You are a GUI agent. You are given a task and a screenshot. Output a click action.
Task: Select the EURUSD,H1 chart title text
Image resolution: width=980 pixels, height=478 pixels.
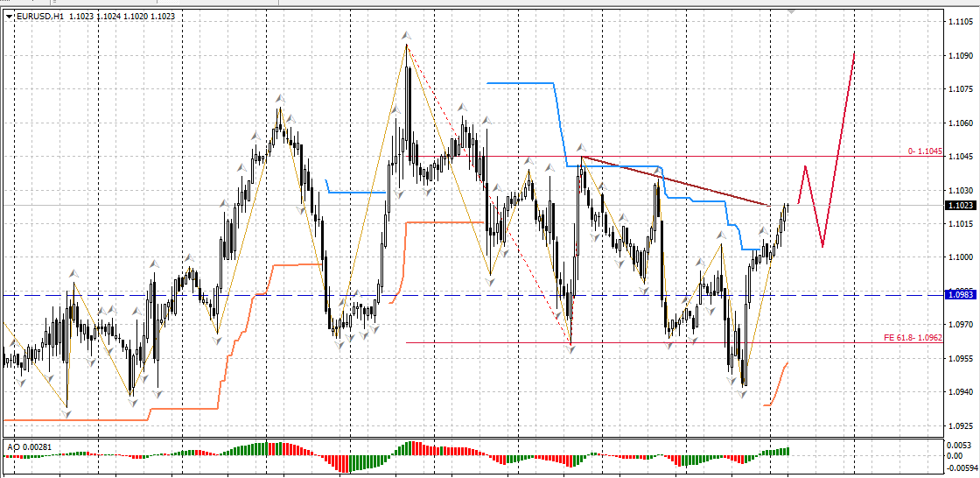pos(38,18)
